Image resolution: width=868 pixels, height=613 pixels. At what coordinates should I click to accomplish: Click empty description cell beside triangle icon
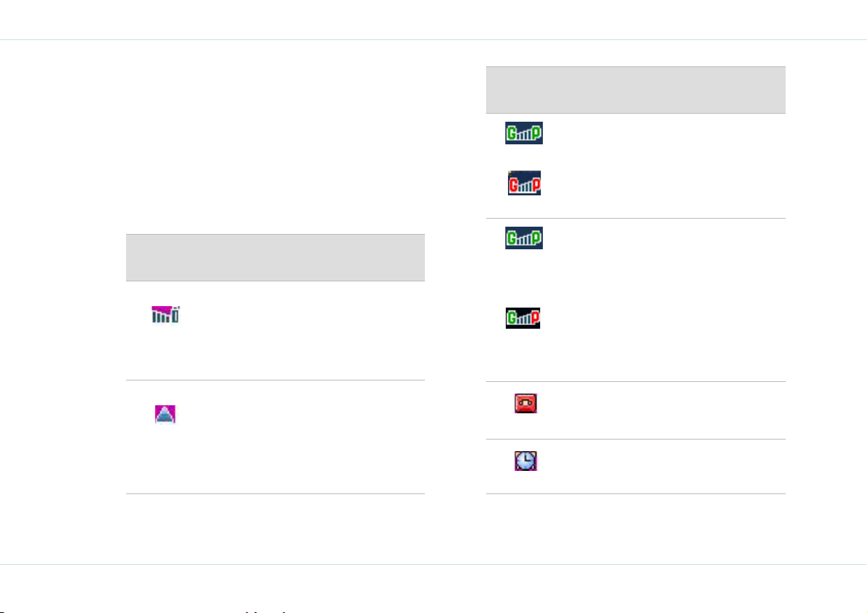click(310, 437)
